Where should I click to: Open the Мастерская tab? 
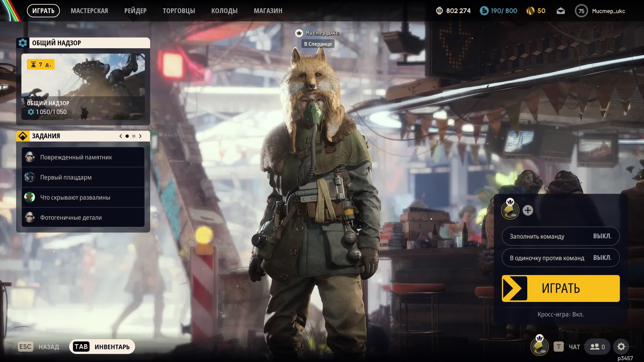coord(89,11)
